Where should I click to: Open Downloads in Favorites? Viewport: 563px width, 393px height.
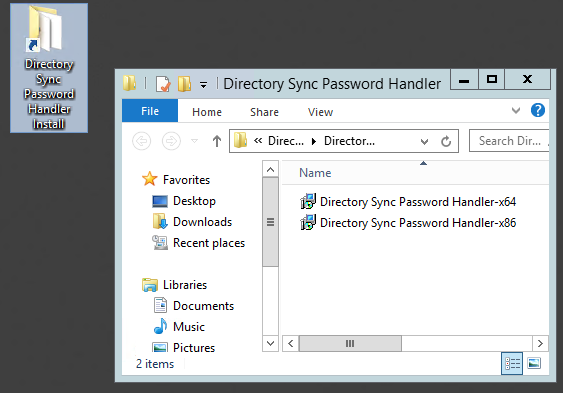click(203, 222)
